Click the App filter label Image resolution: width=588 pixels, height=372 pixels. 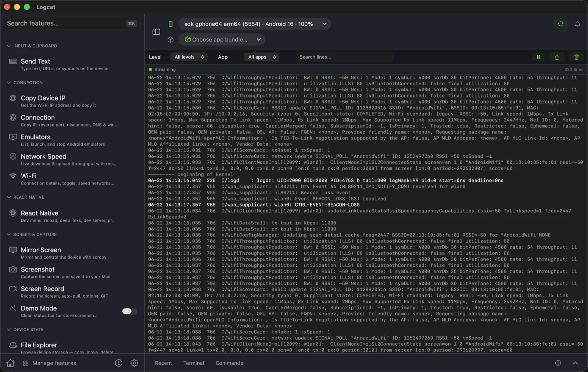[x=223, y=57]
